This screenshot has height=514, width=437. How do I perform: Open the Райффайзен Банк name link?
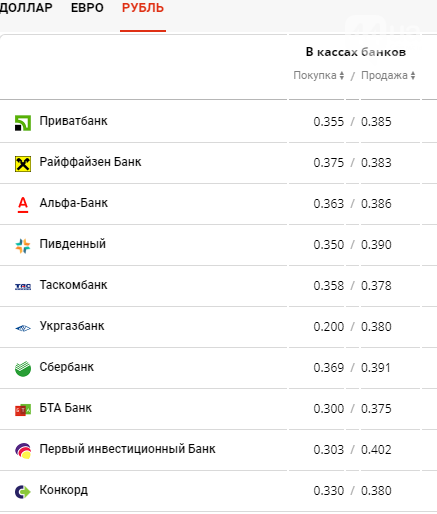(x=90, y=162)
